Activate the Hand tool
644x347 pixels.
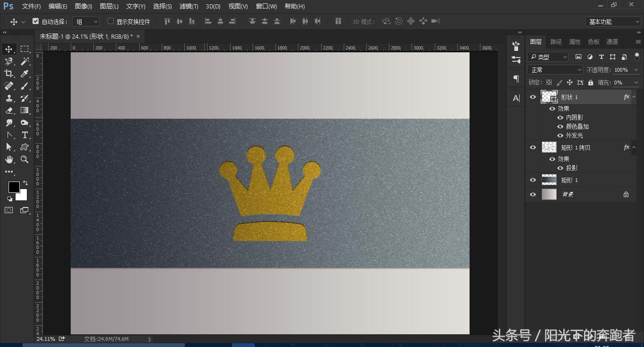[9, 159]
